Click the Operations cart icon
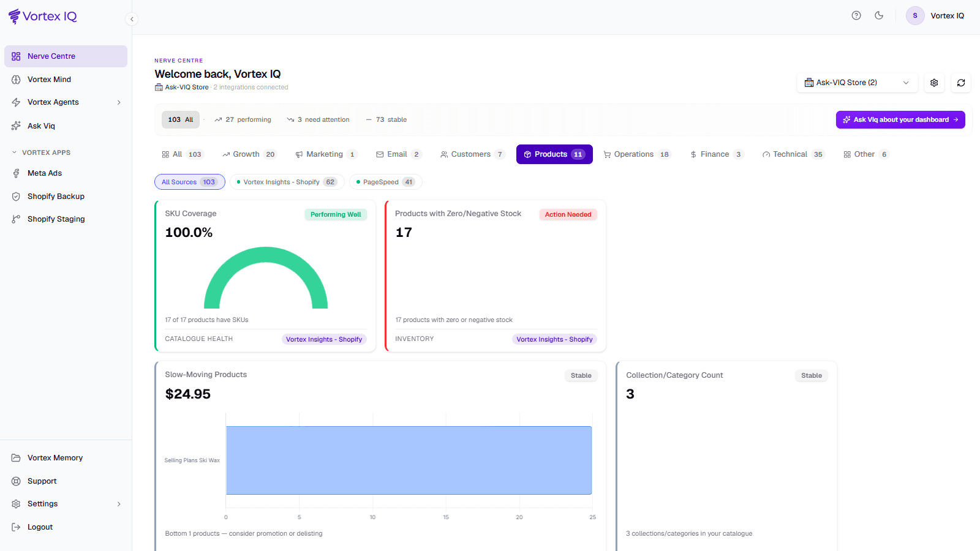The height and width of the screenshot is (551, 980). [x=607, y=154]
